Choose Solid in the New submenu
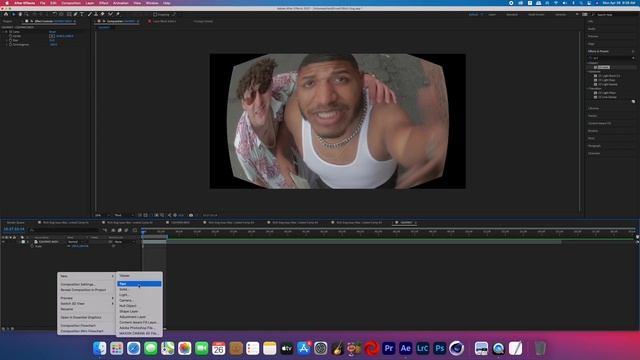 139,289
